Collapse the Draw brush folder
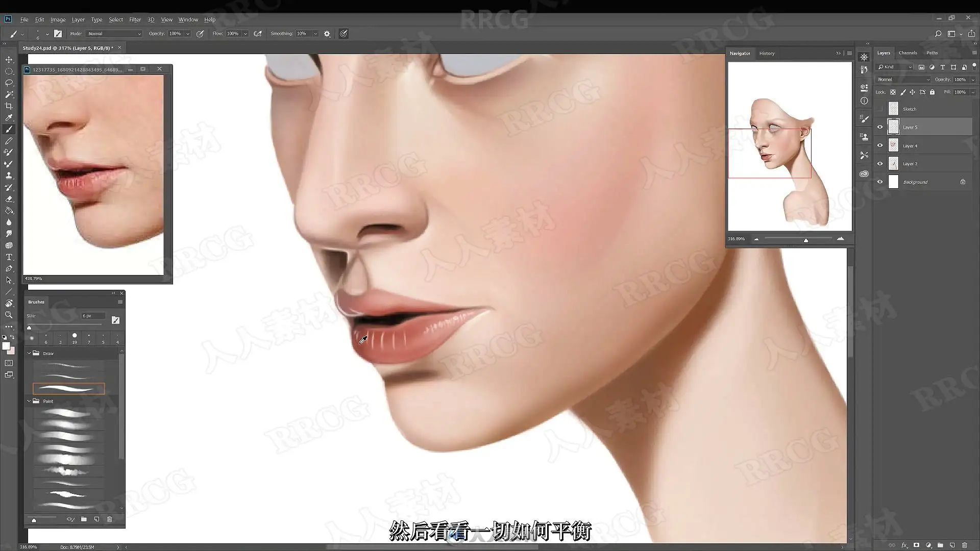The image size is (980, 551). 29,353
